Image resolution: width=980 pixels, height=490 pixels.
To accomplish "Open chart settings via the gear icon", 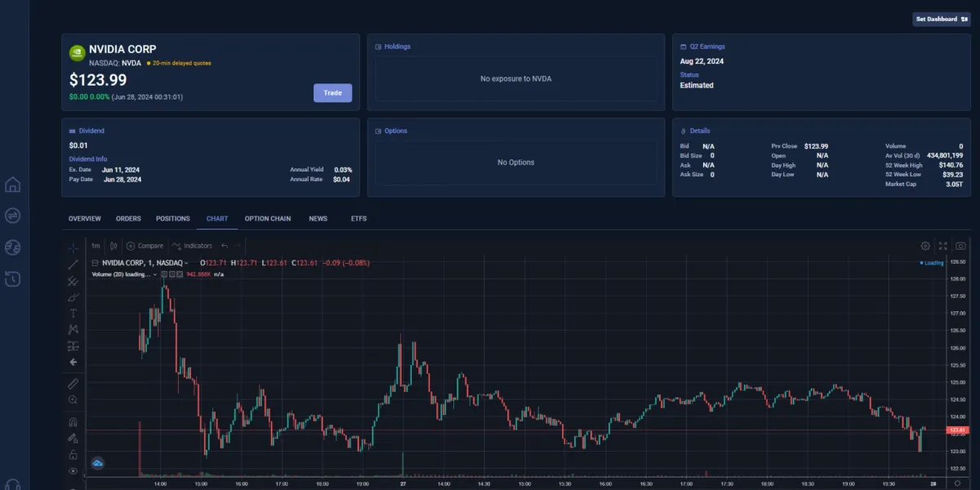I will [925, 245].
